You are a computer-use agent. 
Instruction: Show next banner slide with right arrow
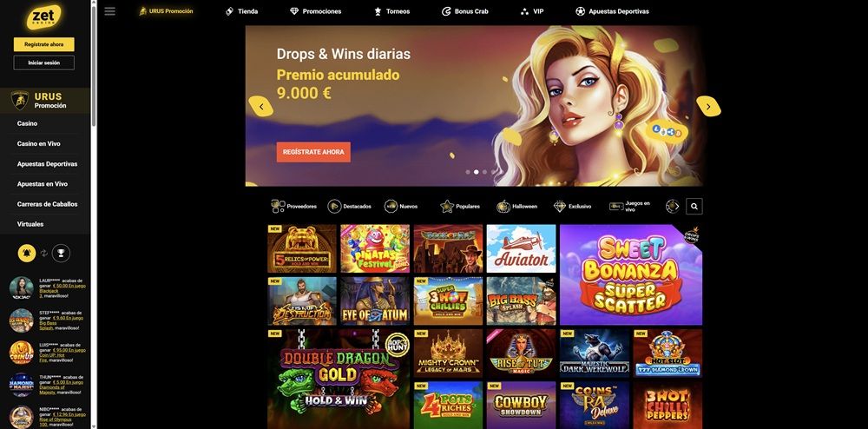pos(708,106)
